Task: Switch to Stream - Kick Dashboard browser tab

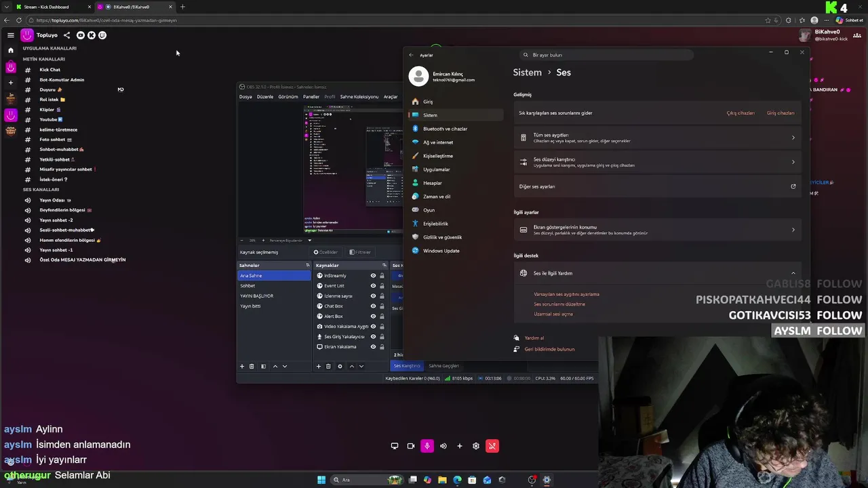Action: [x=53, y=7]
